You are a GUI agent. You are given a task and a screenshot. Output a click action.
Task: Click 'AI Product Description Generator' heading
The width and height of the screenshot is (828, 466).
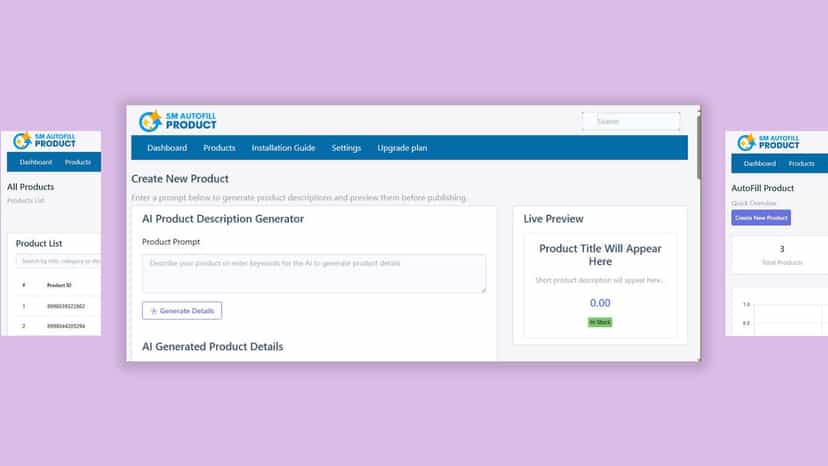click(x=222, y=219)
